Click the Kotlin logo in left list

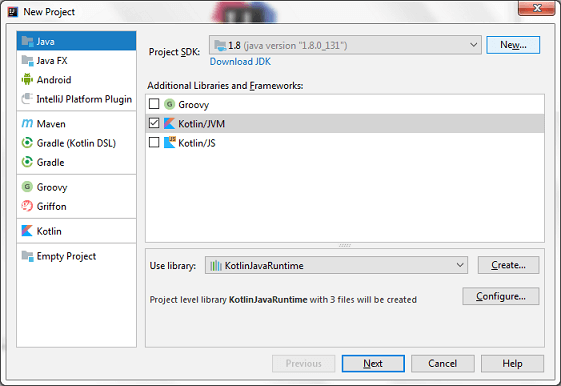pos(27,231)
